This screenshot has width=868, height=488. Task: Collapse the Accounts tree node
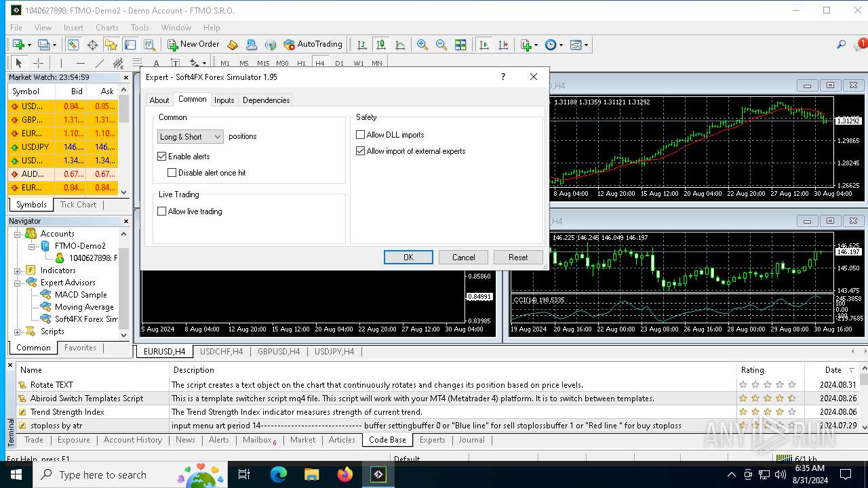pyautogui.click(x=18, y=234)
